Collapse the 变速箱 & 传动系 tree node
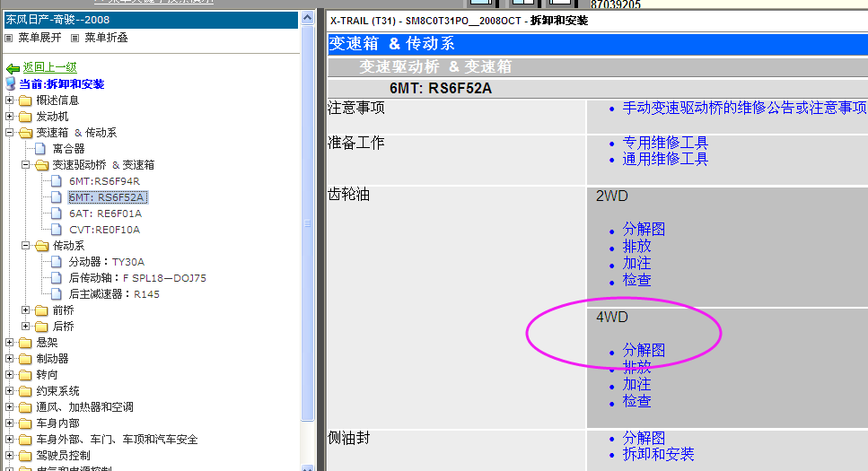Screen dimensions: 868x471 (9, 132)
